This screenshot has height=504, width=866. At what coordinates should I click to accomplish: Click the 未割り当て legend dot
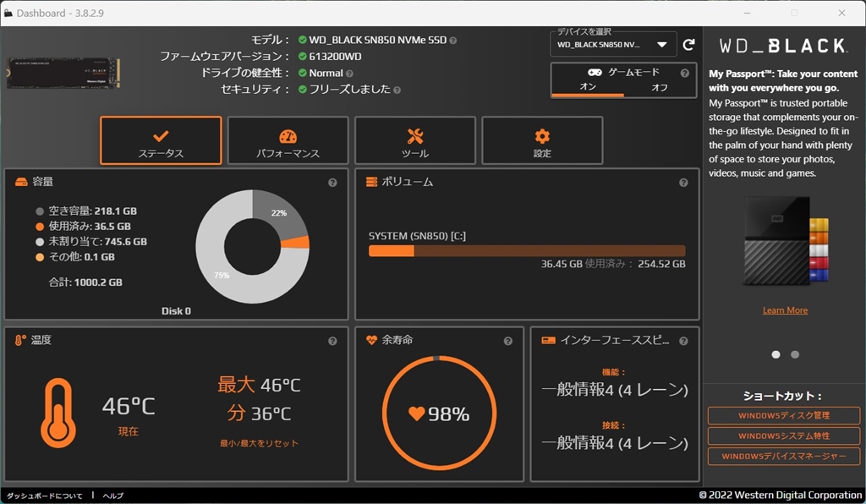[40, 242]
